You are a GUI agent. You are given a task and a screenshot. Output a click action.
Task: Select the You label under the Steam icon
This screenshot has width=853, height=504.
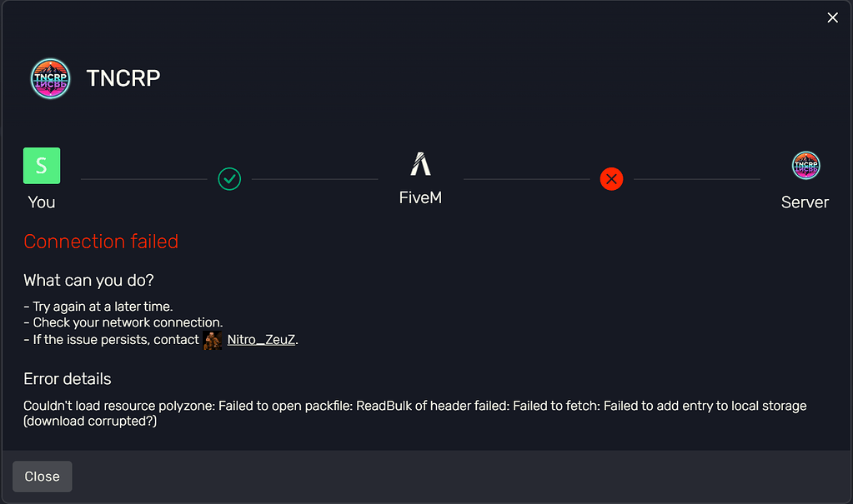(41, 202)
